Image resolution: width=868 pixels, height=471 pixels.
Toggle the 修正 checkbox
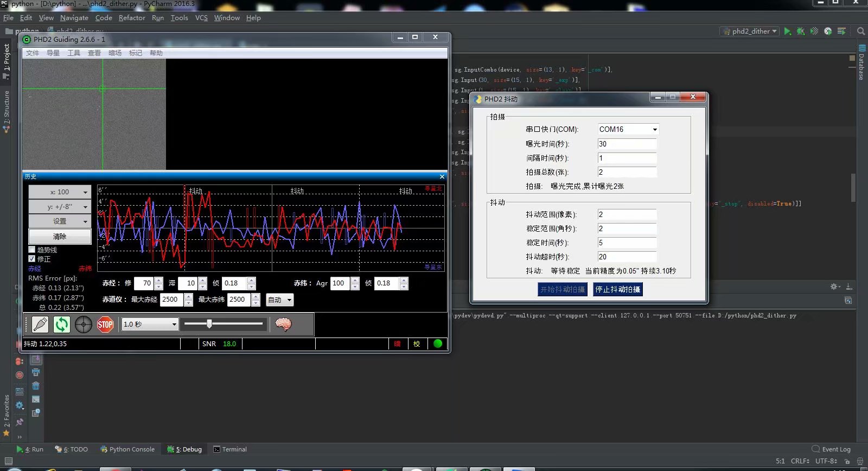click(32, 259)
